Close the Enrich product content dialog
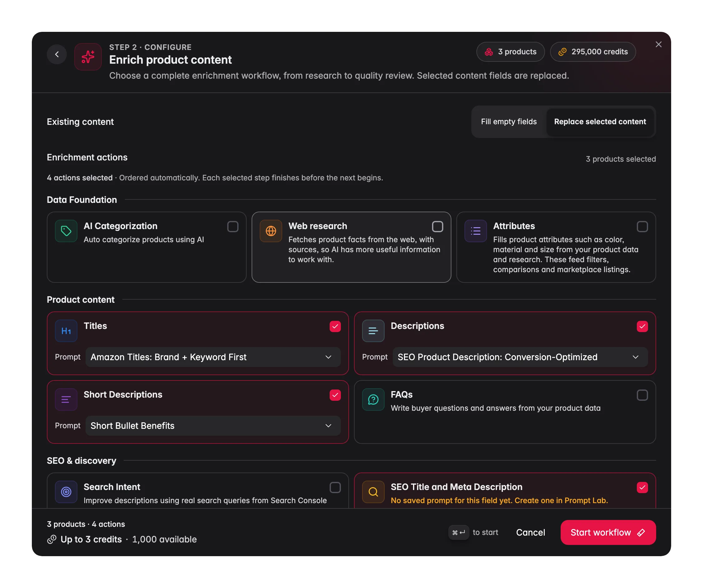 click(x=658, y=45)
